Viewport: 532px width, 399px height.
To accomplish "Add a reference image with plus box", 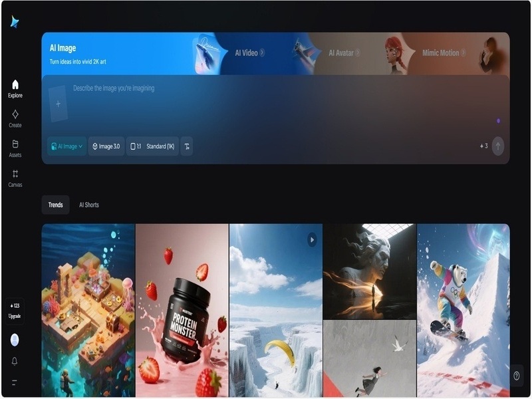I will point(57,104).
